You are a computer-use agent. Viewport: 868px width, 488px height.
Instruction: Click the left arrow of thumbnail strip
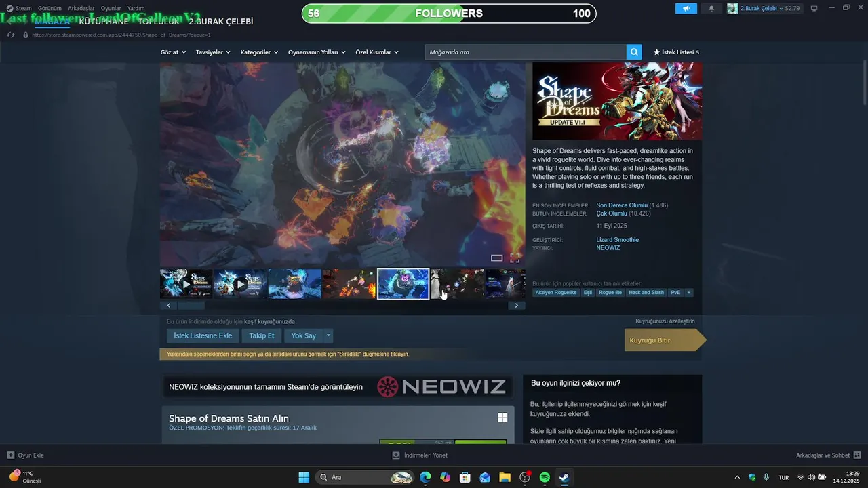point(168,305)
